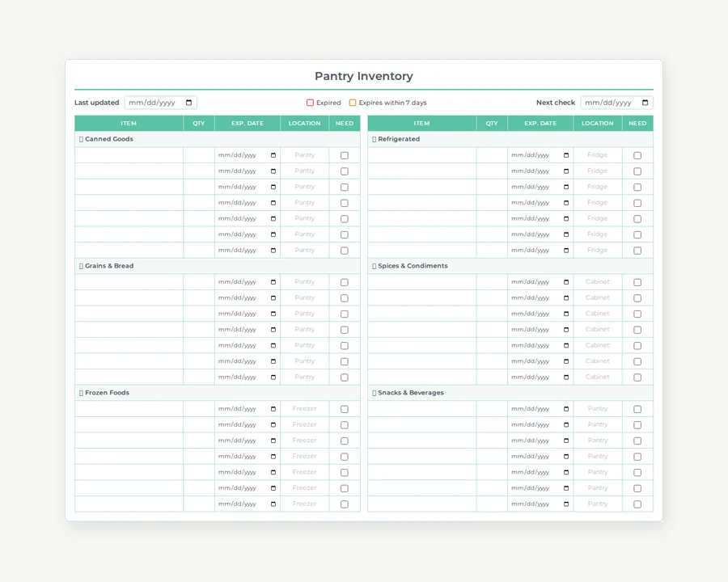This screenshot has width=728, height=582.
Task: Tick Need checkbox in last Snacks & Beverages row
Action: click(637, 504)
